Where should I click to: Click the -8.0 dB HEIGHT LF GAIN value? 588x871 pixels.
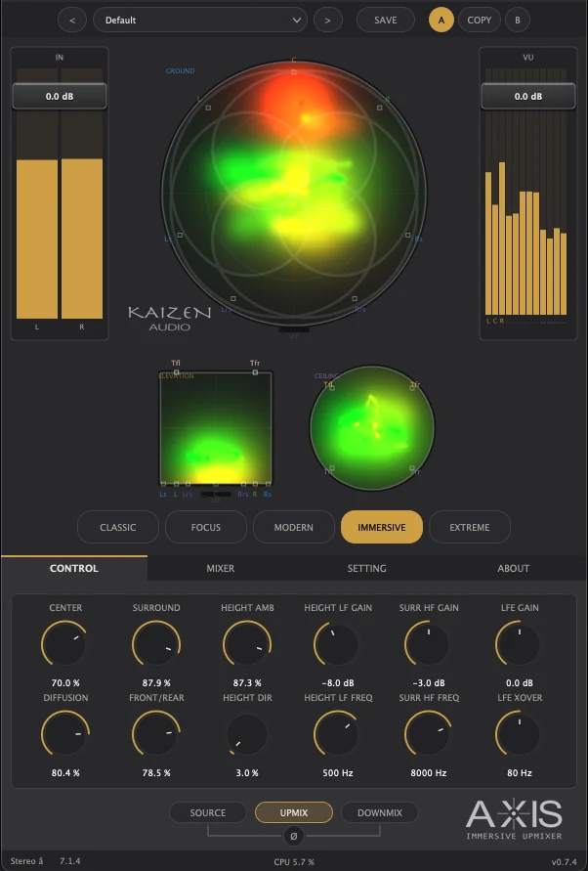coord(338,682)
